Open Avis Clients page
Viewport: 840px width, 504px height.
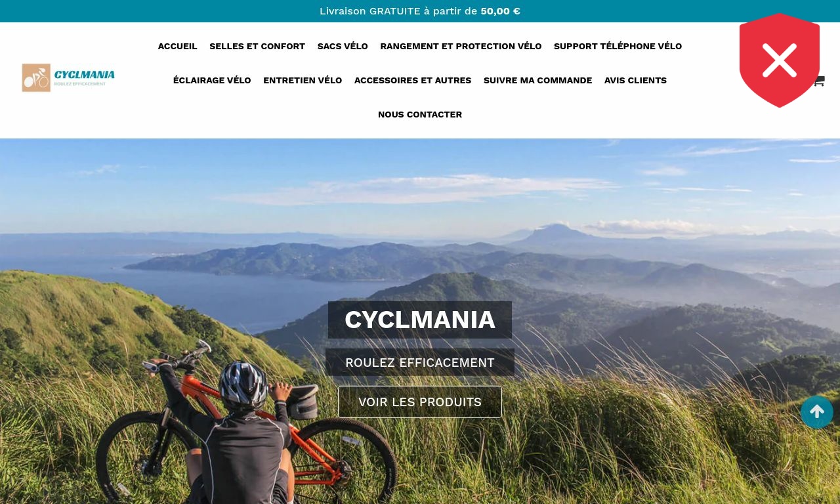click(x=635, y=80)
